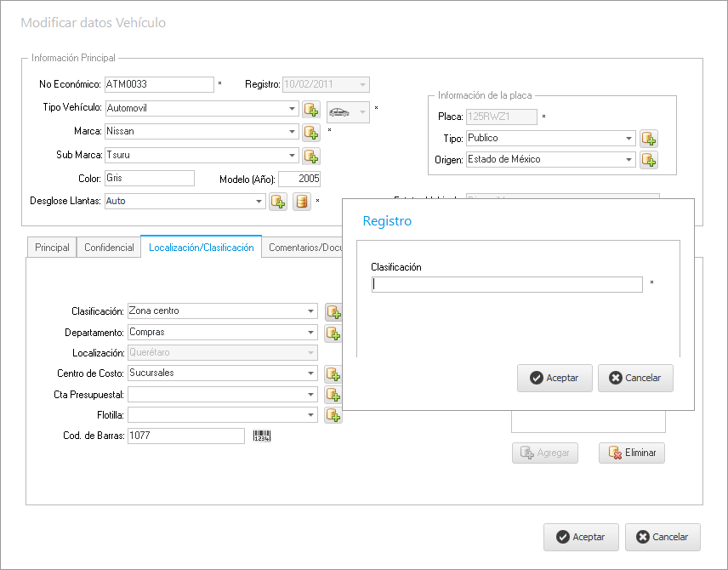Open the Cta Presupuestal dropdown

click(x=310, y=395)
